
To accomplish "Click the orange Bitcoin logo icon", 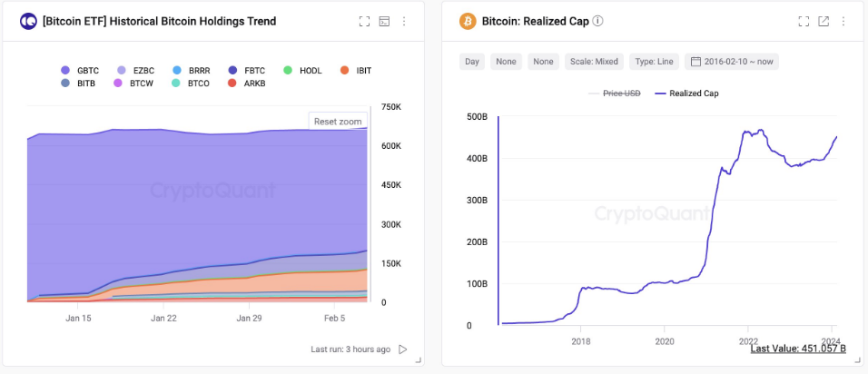I will coord(468,21).
